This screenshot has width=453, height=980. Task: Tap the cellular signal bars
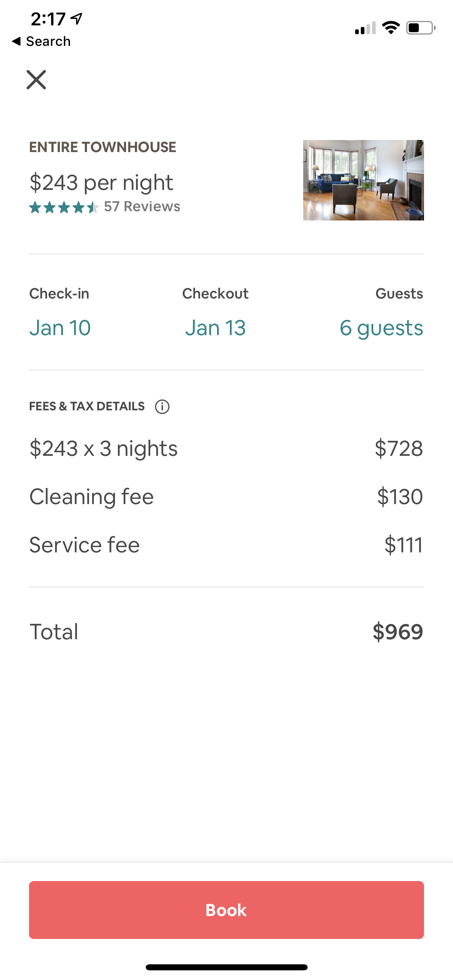(365, 28)
